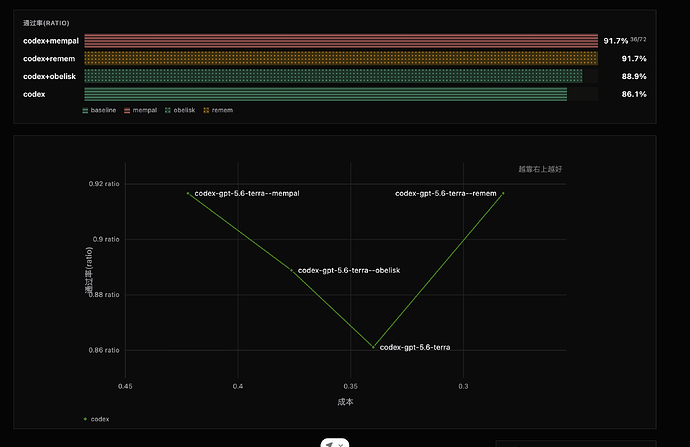This screenshot has width=690, height=447.
Task: Toggle the baseline legend entry
Action: [99, 110]
